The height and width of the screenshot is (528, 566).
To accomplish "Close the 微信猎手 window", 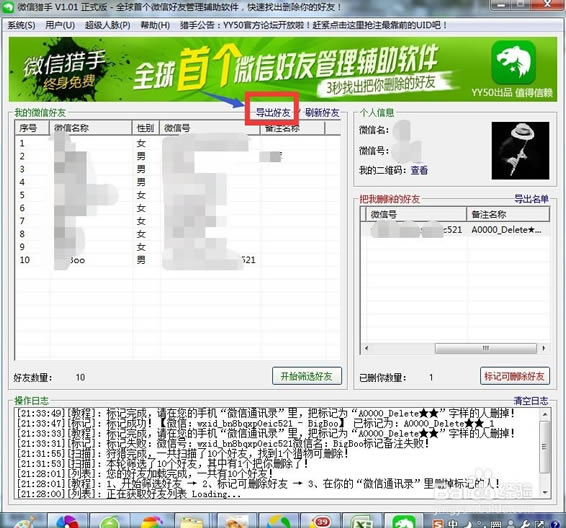I will pos(547,4).
